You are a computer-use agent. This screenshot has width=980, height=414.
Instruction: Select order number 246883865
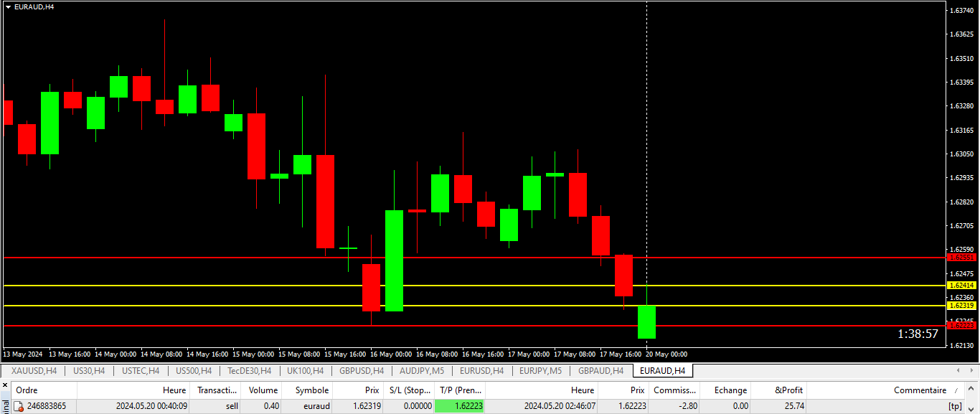(x=47, y=406)
